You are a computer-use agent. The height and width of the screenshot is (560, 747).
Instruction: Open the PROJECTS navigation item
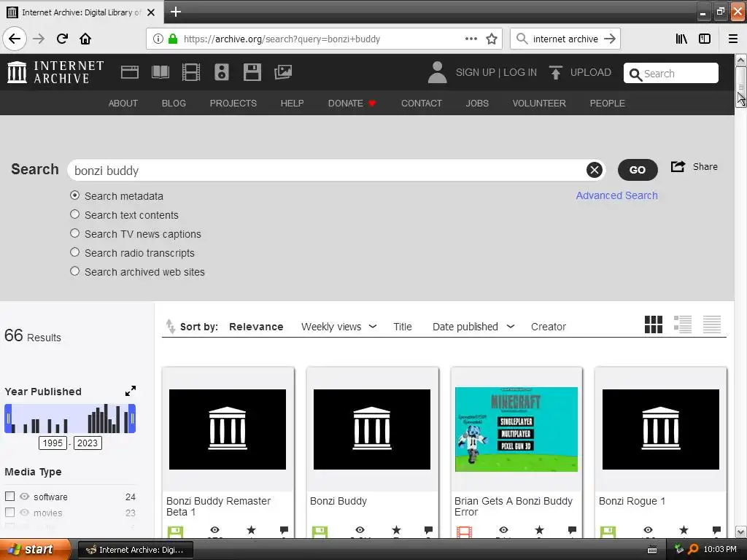click(x=233, y=104)
